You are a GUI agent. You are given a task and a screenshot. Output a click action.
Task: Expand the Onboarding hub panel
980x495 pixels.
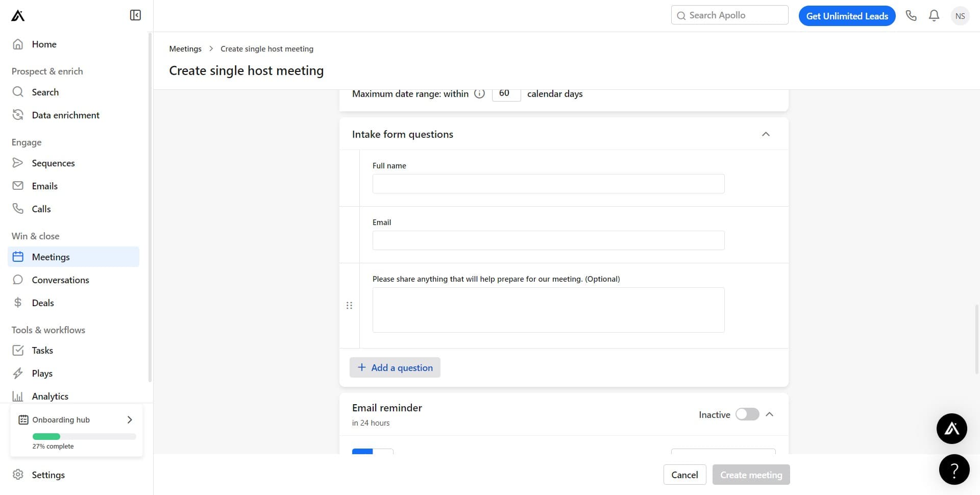[129, 419]
